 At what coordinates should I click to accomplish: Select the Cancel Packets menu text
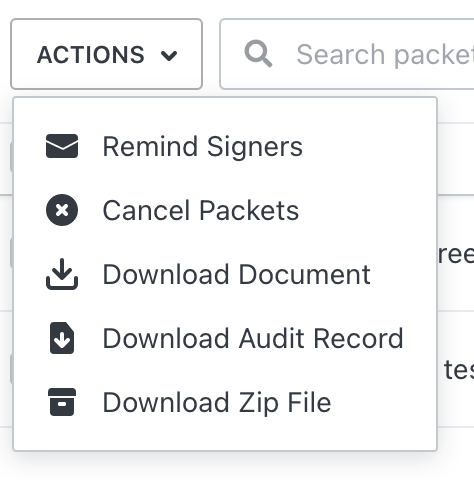[x=201, y=210]
